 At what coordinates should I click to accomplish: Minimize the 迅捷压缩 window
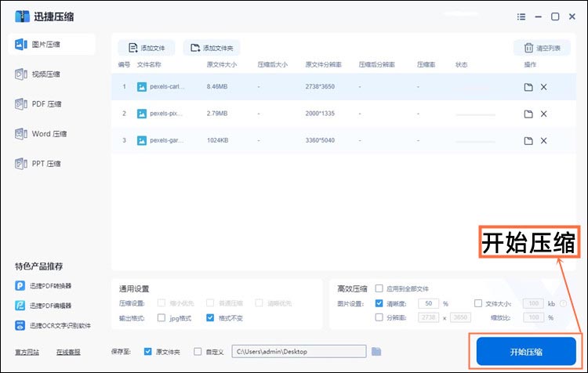538,17
